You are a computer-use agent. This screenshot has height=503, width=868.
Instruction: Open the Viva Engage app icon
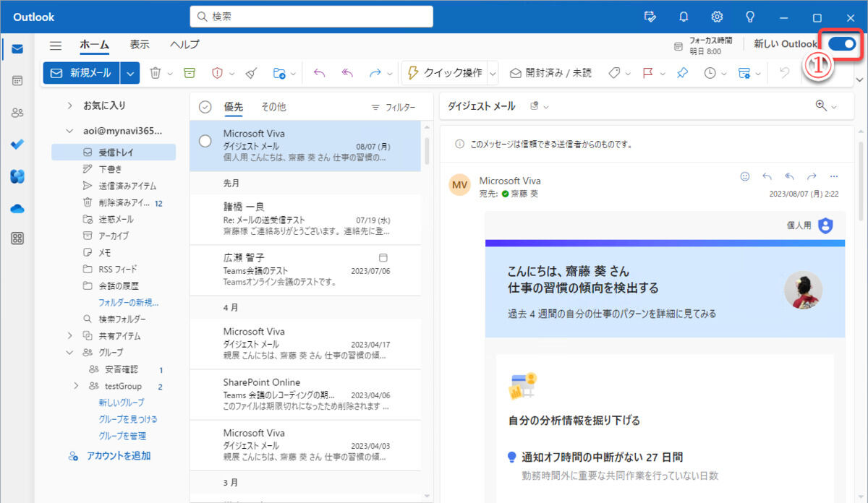click(17, 176)
